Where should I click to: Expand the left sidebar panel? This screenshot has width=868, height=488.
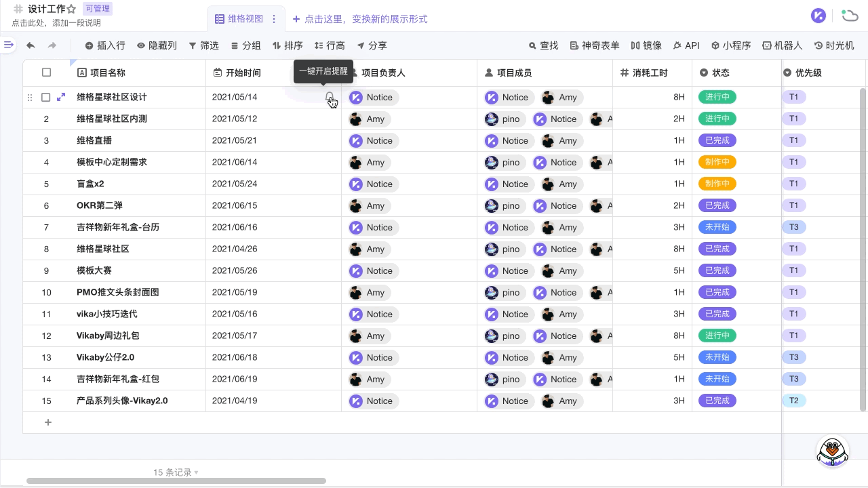tap(8, 45)
